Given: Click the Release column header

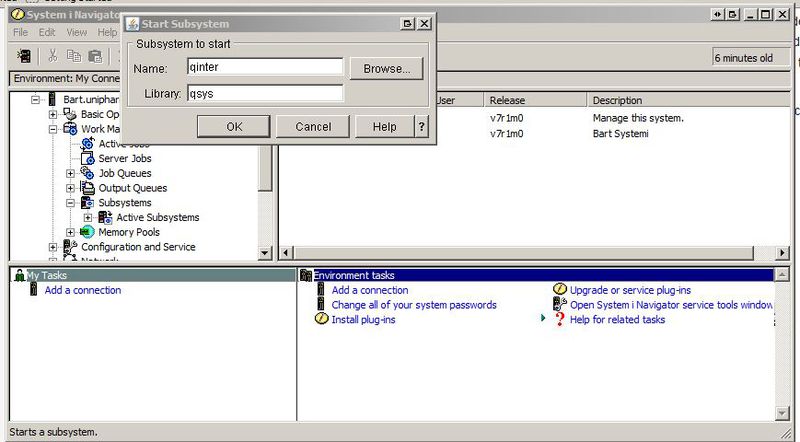Looking at the screenshot, I should pos(535,100).
